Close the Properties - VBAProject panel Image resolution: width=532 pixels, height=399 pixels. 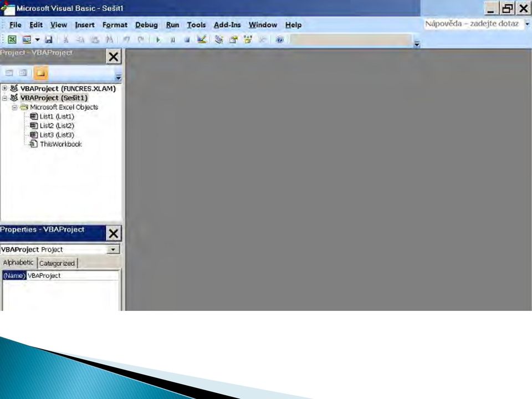tap(114, 233)
